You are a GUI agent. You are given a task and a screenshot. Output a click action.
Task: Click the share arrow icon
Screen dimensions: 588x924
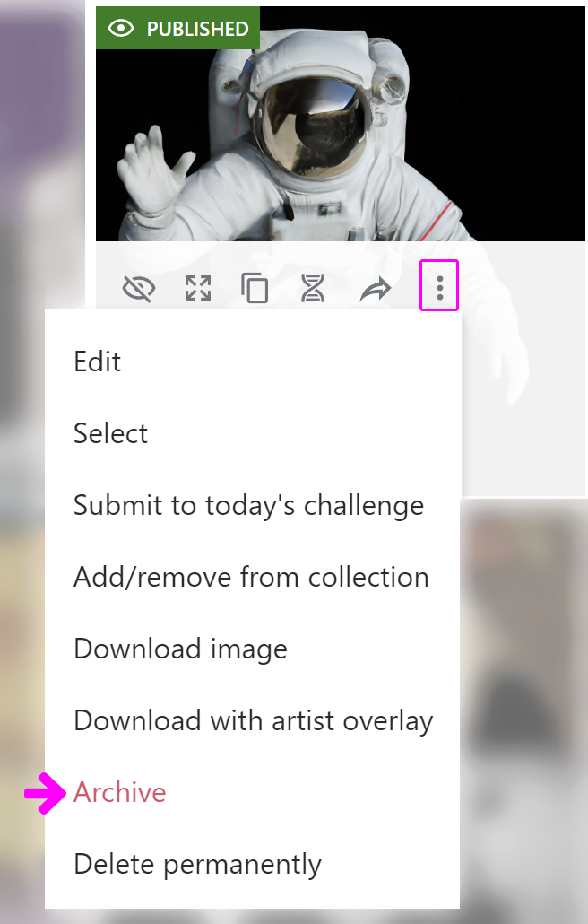tap(376, 288)
